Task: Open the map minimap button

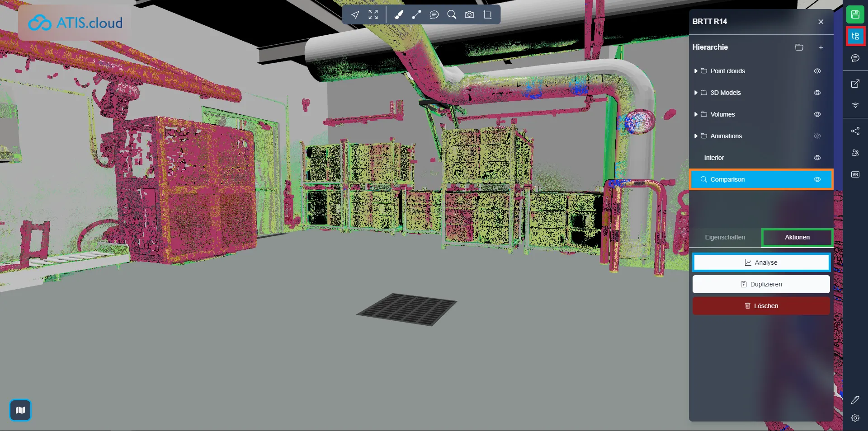Action: coord(20,410)
